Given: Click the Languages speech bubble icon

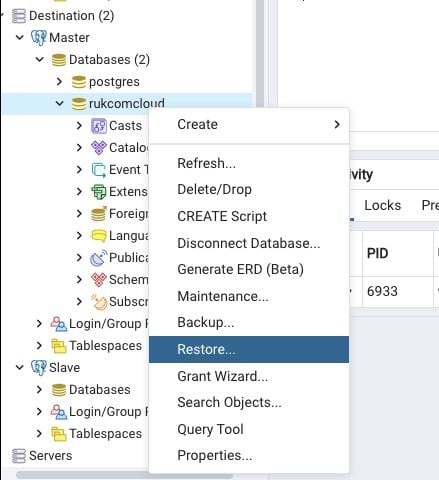Looking at the screenshot, I should click(x=99, y=236).
